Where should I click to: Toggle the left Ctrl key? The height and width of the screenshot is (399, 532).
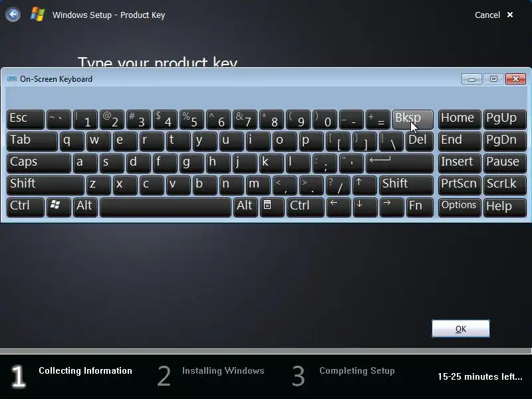click(25, 207)
